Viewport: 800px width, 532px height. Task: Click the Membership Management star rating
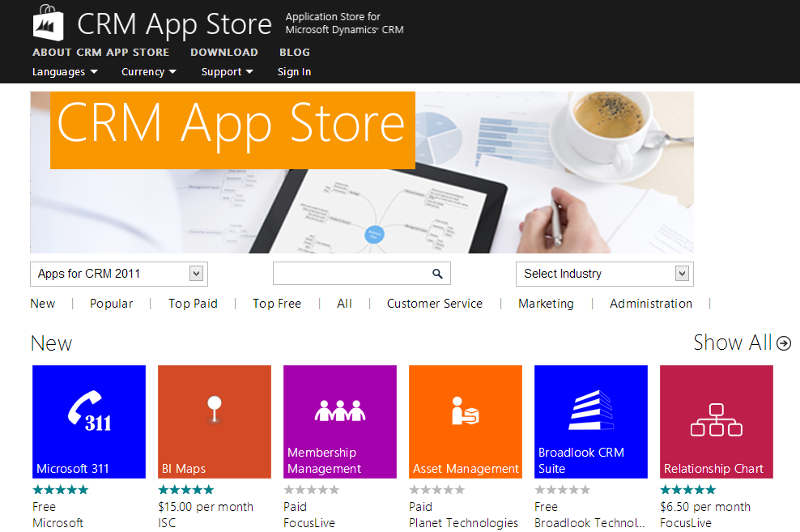tap(312, 490)
